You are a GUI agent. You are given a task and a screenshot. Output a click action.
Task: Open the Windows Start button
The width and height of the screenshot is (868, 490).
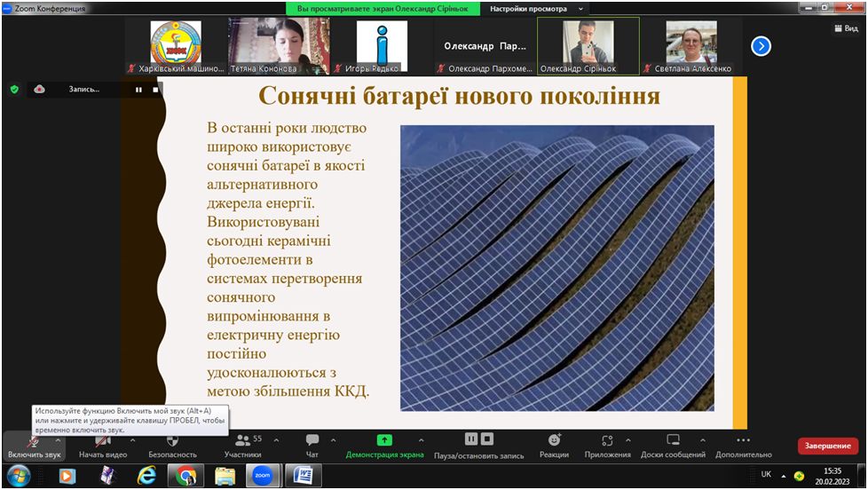click(x=19, y=476)
